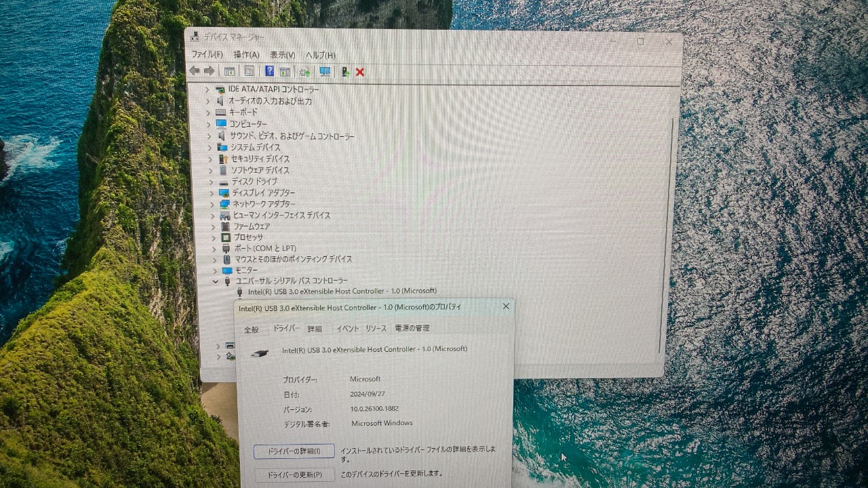Select the ファームウェア category icon
Viewport: 868px width, 488px height.
tap(225, 226)
